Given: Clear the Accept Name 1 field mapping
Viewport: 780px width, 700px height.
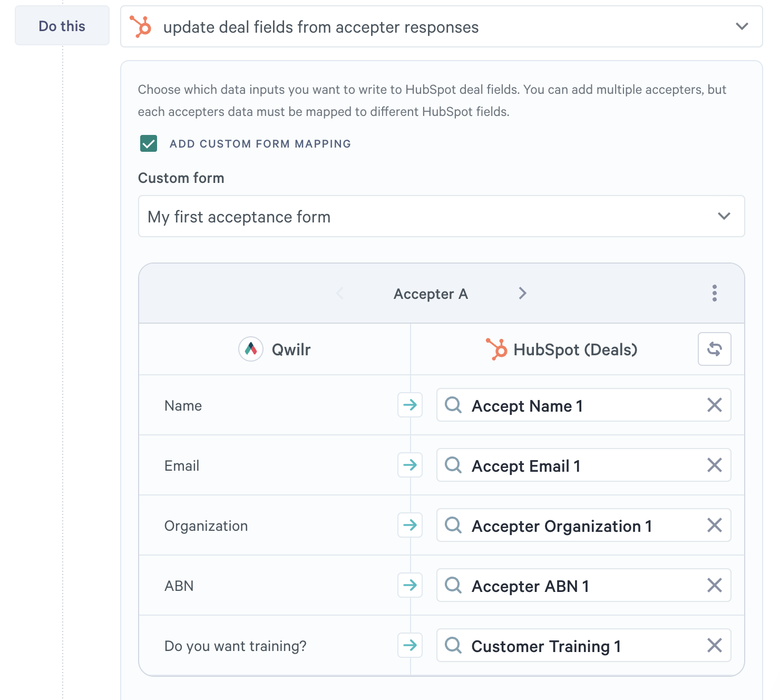Looking at the screenshot, I should point(714,405).
